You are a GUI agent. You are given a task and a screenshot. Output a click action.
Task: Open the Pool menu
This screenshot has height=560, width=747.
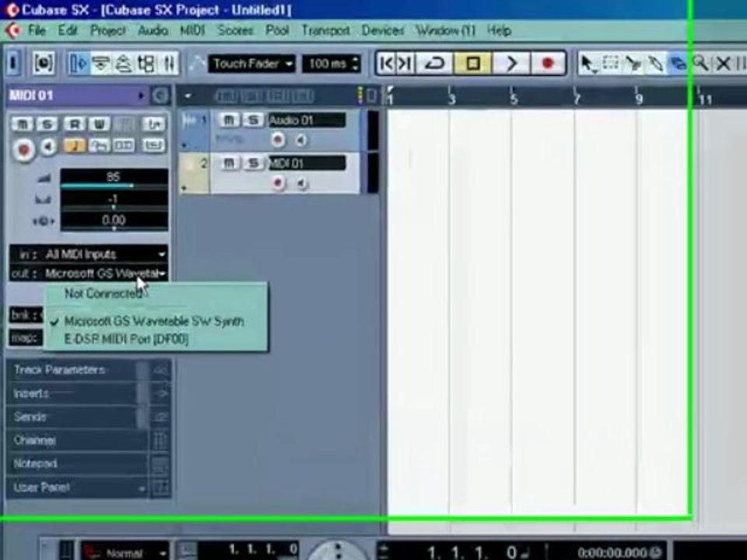pos(277,30)
